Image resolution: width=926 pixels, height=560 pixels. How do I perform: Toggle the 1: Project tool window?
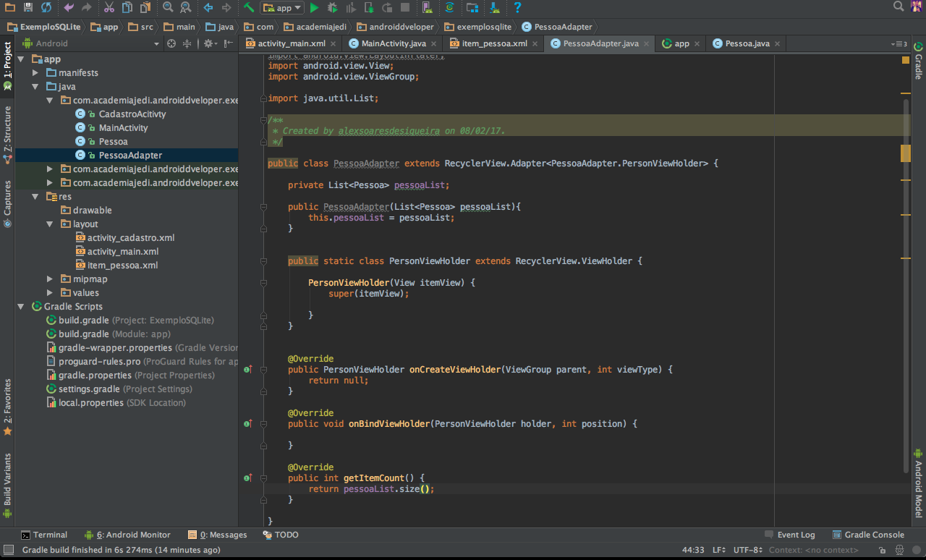(7, 65)
